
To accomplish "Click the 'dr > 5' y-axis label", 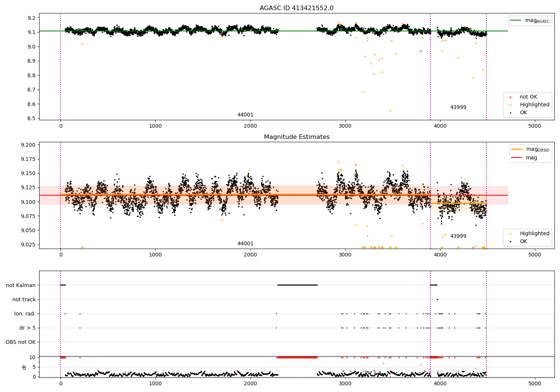I will click(x=28, y=328).
